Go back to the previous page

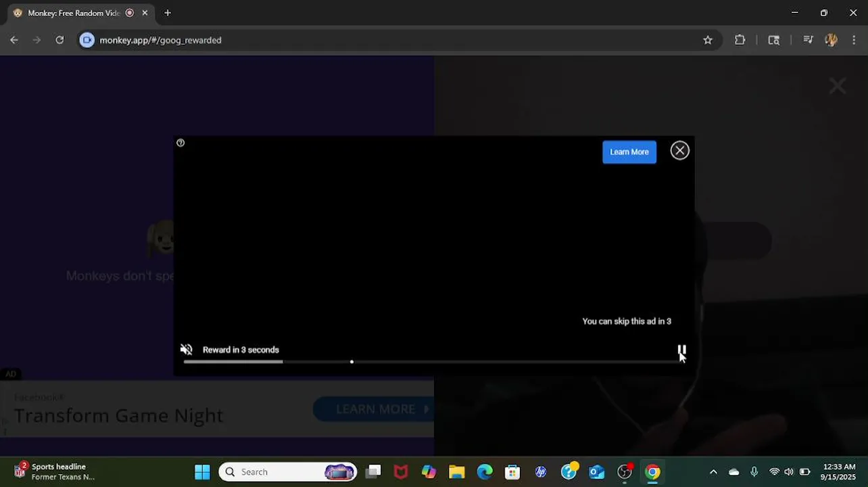tap(14, 40)
